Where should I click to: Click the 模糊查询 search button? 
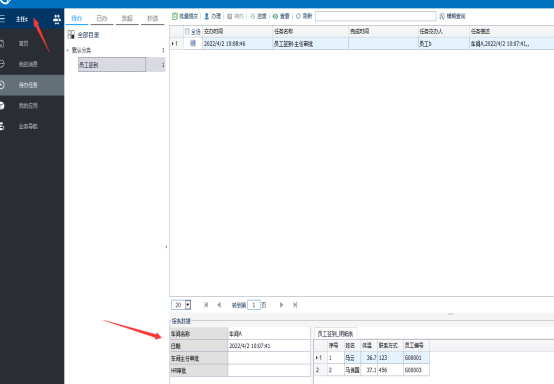(x=452, y=16)
